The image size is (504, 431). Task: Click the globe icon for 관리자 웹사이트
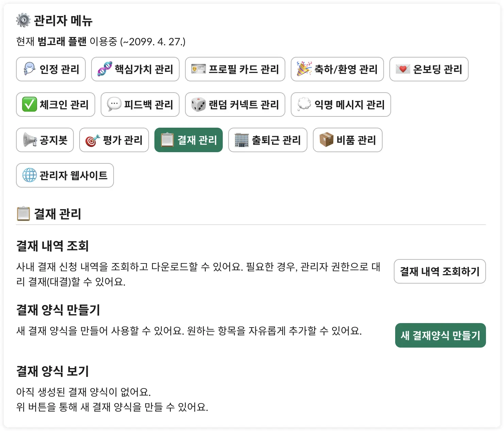click(30, 175)
